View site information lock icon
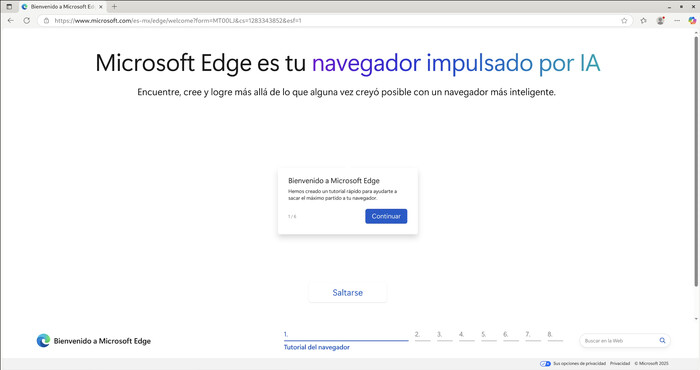 pos(46,21)
